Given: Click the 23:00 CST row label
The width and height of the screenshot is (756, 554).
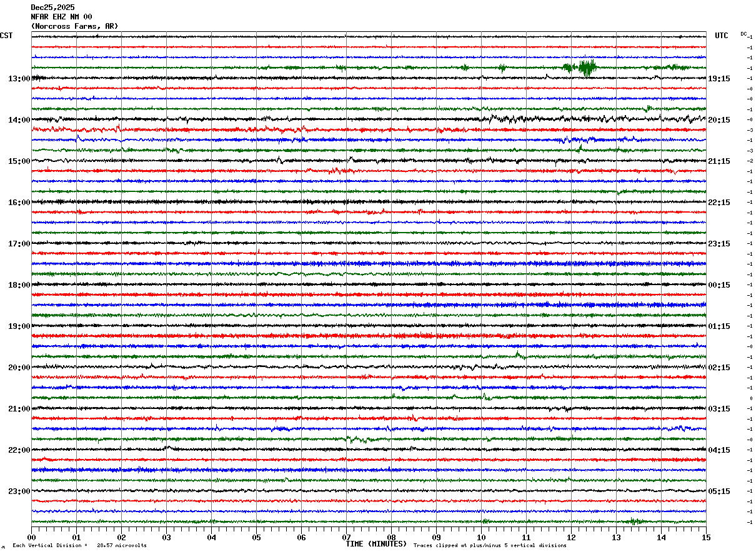Looking at the screenshot, I should (19, 491).
